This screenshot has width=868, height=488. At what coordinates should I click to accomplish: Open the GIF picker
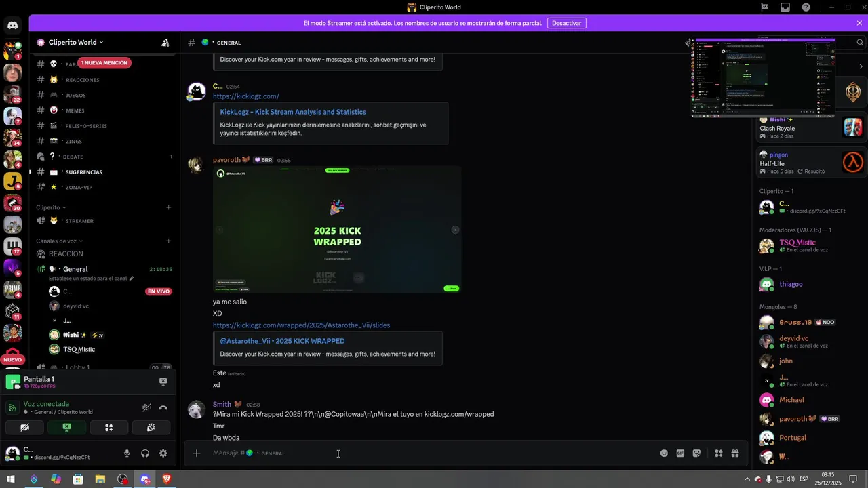point(680,453)
